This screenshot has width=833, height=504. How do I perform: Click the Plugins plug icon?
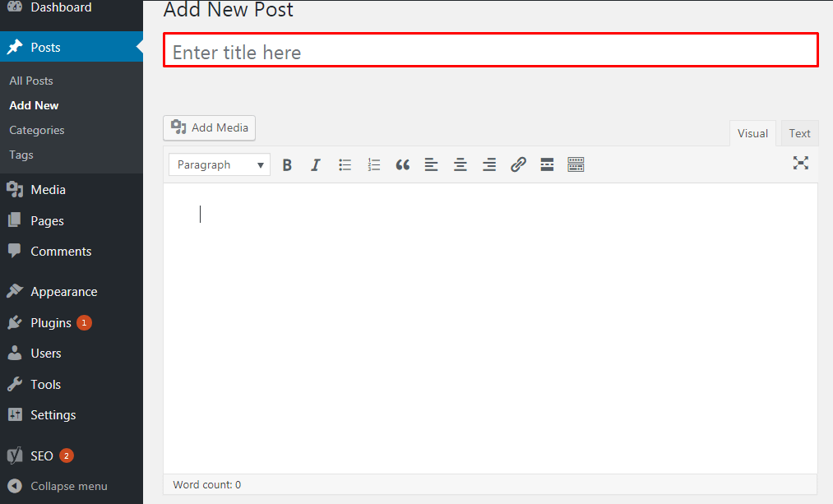[x=15, y=322]
